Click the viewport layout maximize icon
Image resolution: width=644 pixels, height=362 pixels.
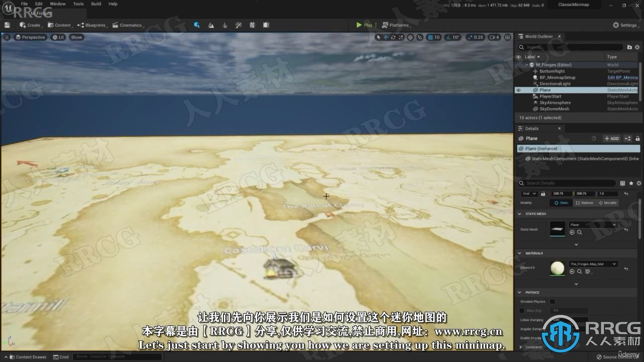[x=507, y=37]
